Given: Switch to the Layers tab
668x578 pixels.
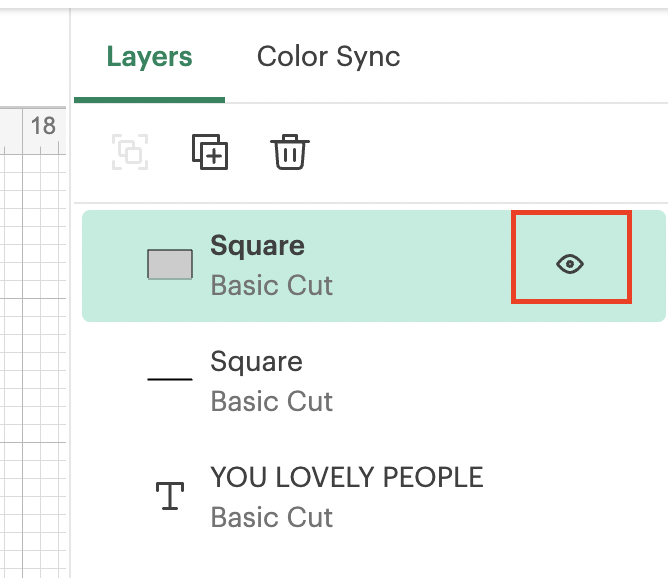Looking at the screenshot, I should coord(149,57).
